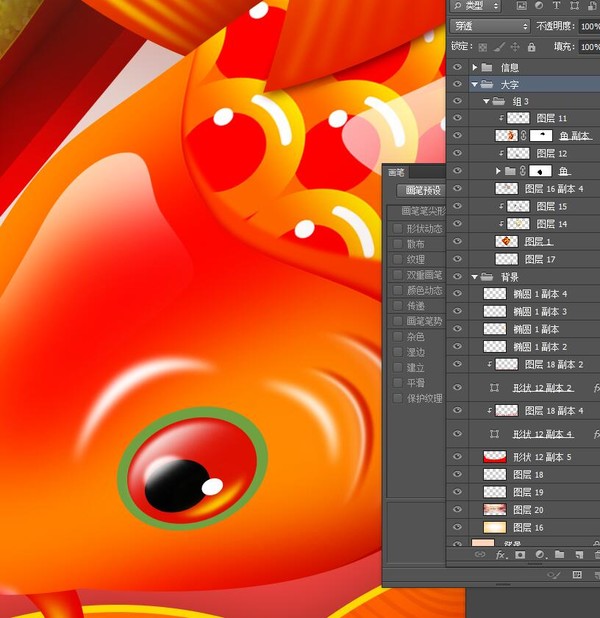Click link layers icon at panel bottom
The width and height of the screenshot is (600, 618).
click(x=480, y=554)
